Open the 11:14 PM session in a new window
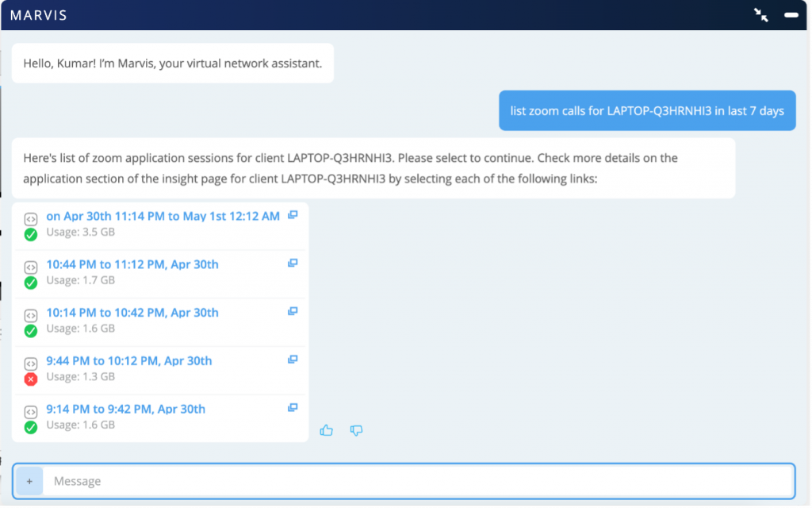812x508 pixels. click(293, 215)
